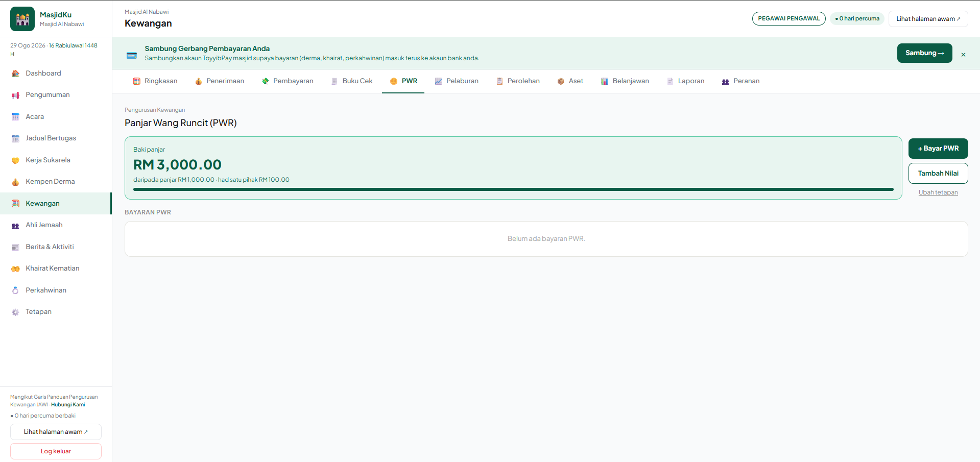
Task: Click the 0 hari percuma pill
Action: (857, 19)
